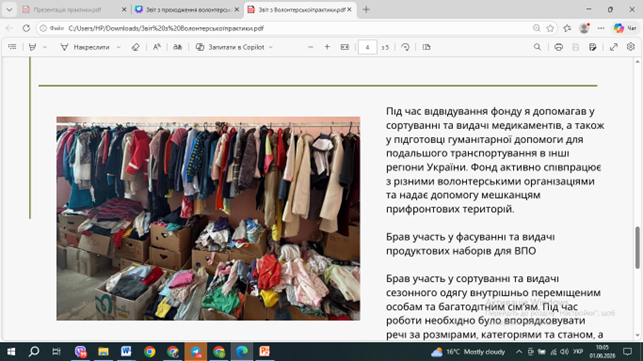Screen dimensions: 643x361
Task: Open the PDF search tool
Action: pos(537,47)
